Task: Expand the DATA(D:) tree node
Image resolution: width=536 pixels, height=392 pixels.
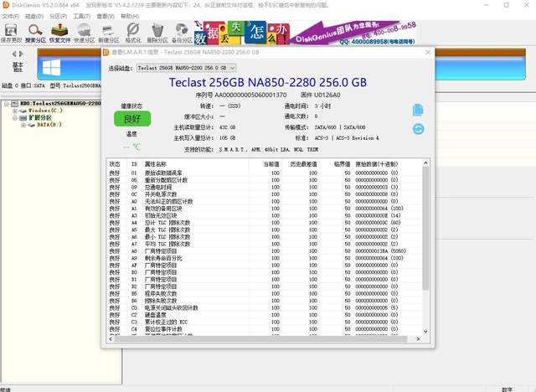Action: click(x=23, y=125)
